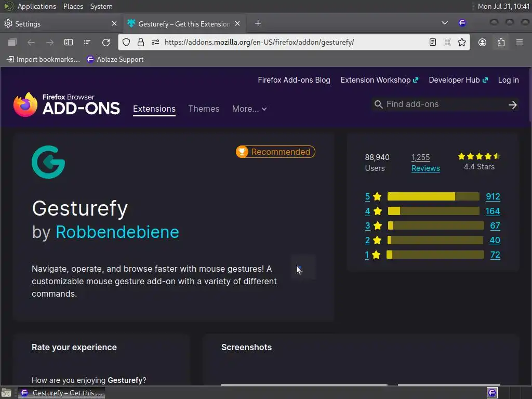Viewport: 532px width, 399px height.
Task: Open the hamburger application menu
Action: coord(519,43)
